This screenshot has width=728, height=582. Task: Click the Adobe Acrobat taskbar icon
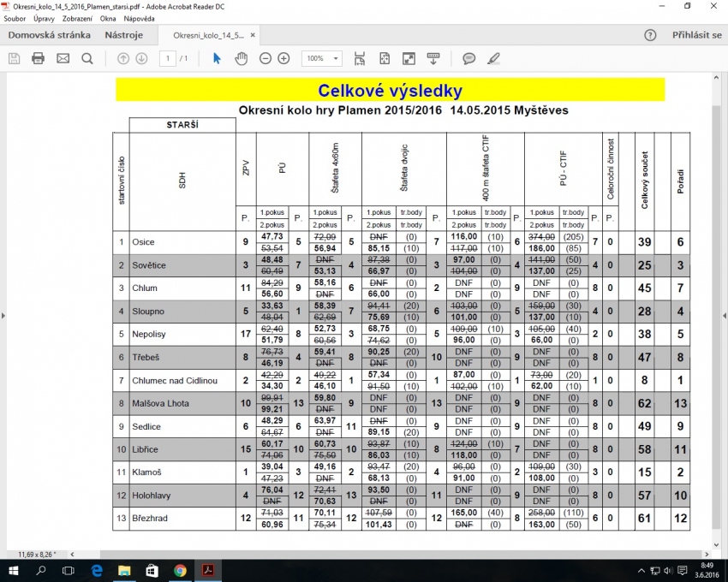207,570
